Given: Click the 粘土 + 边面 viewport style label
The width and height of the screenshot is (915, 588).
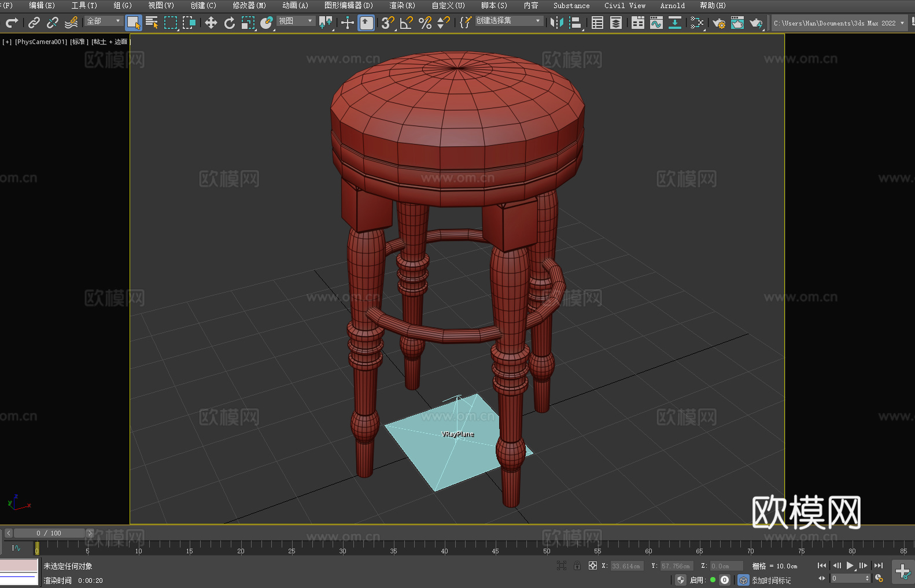Looking at the screenshot, I should click(x=110, y=42).
